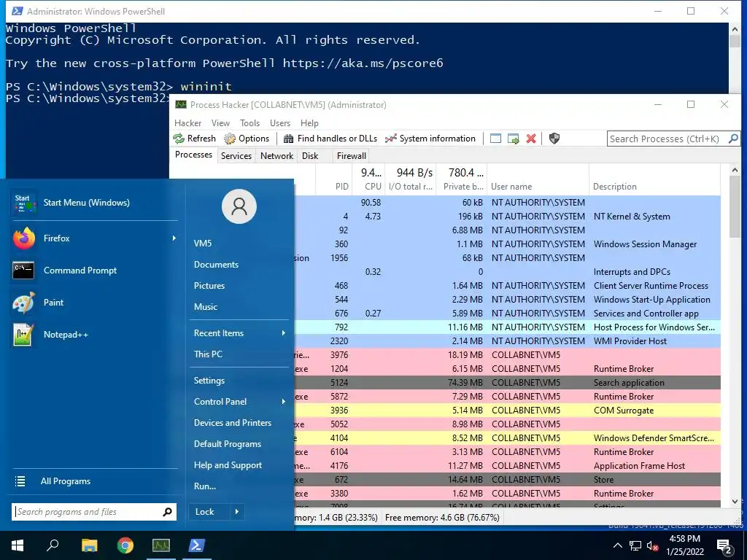Switch to the Firewall tab

pyautogui.click(x=352, y=156)
